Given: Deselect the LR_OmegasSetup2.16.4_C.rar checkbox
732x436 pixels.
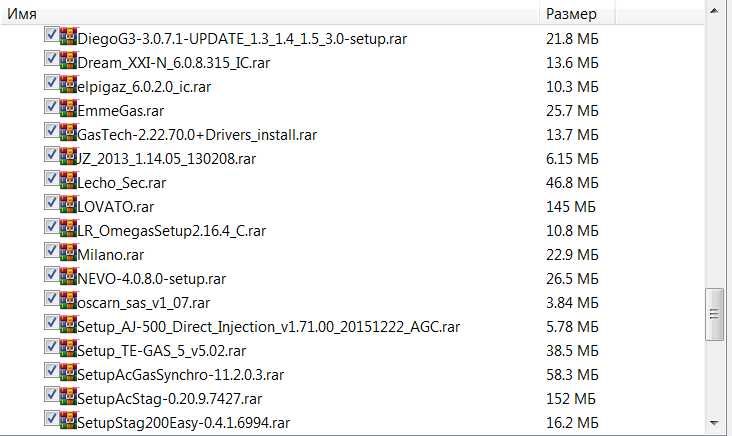Looking at the screenshot, I should [x=51, y=227].
